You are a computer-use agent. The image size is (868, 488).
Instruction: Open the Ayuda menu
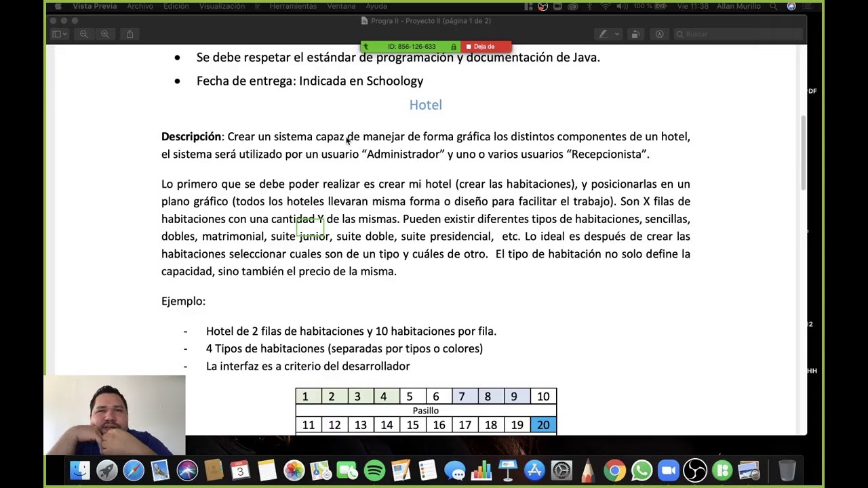[376, 6]
